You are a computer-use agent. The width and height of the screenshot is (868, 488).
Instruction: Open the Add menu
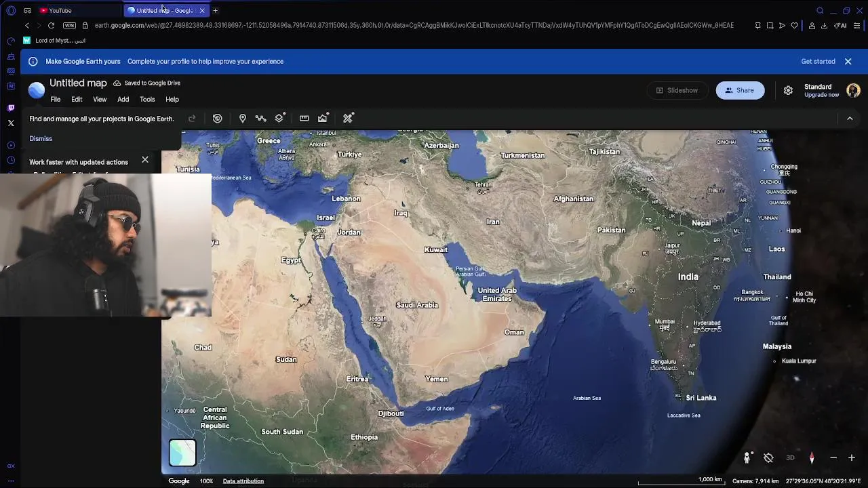pos(123,100)
